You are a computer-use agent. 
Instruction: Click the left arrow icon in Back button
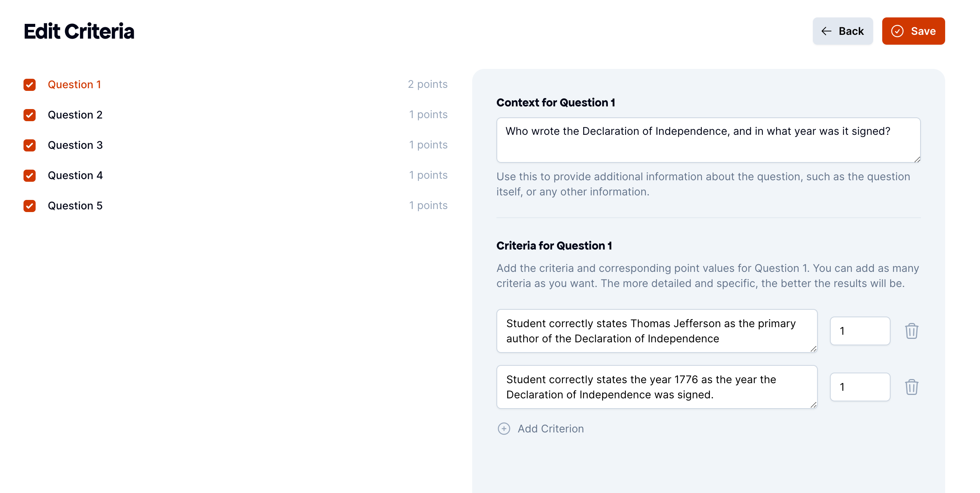(826, 31)
